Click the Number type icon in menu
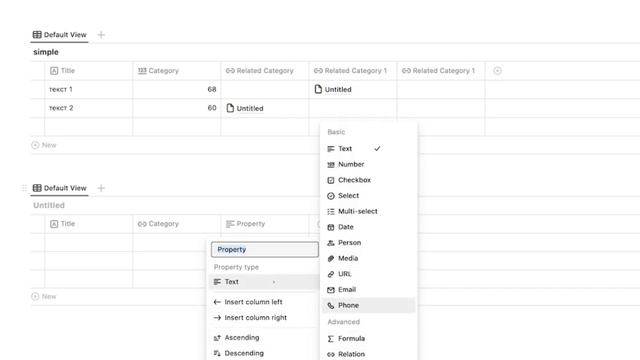The width and height of the screenshot is (640, 360). point(331,164)
